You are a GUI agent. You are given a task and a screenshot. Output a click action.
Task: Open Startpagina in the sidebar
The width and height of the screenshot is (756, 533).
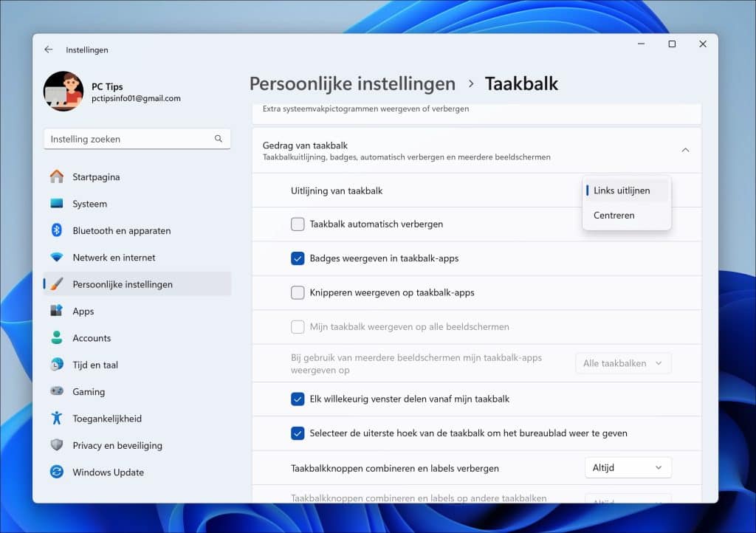coord(137,177)
